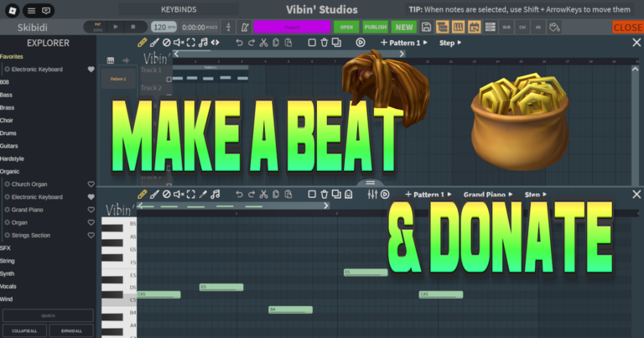This screenshot has width=644, height=338.
Task: Toggle favorite heart for Grand Piano
Action: 91,210
